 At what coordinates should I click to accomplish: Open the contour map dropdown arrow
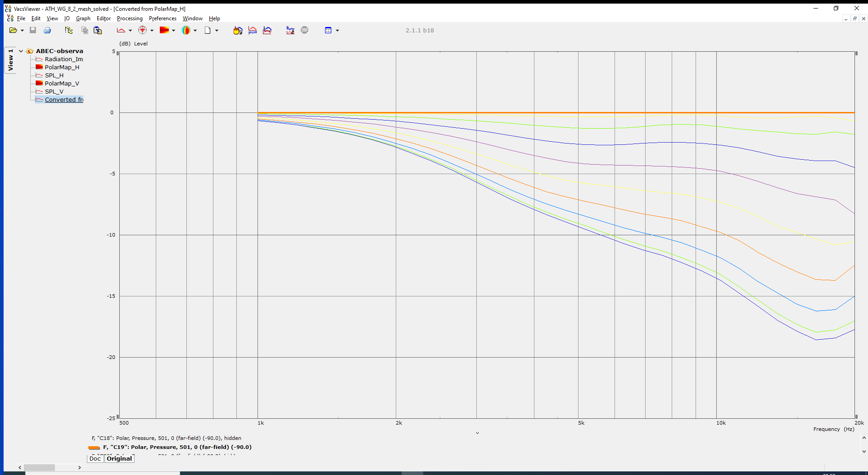click(173, 31)
